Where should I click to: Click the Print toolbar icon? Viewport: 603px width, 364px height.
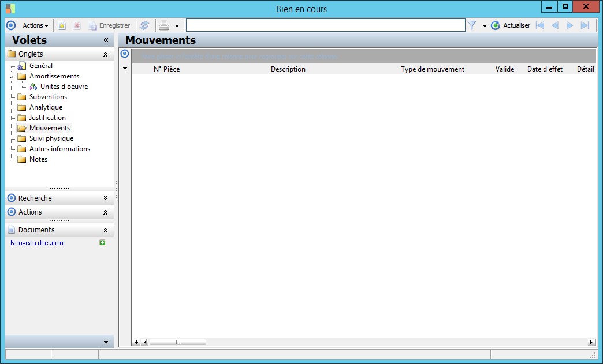(x=164, y=25)
